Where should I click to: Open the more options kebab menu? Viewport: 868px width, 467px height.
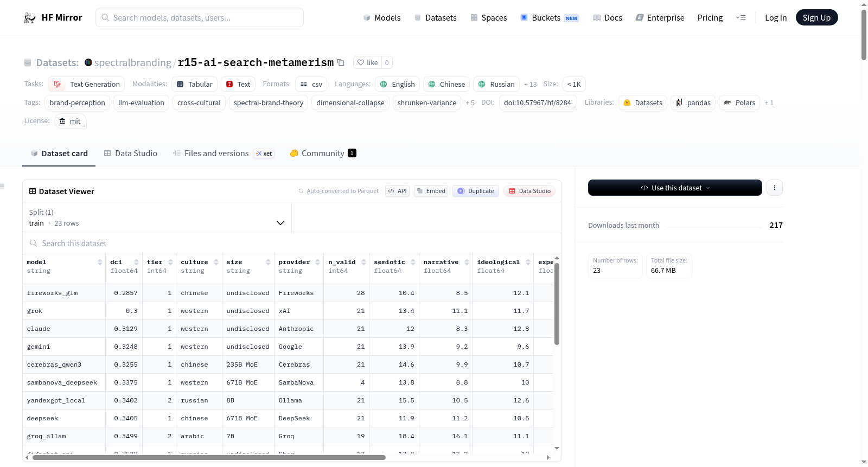(x=775, y=188)
